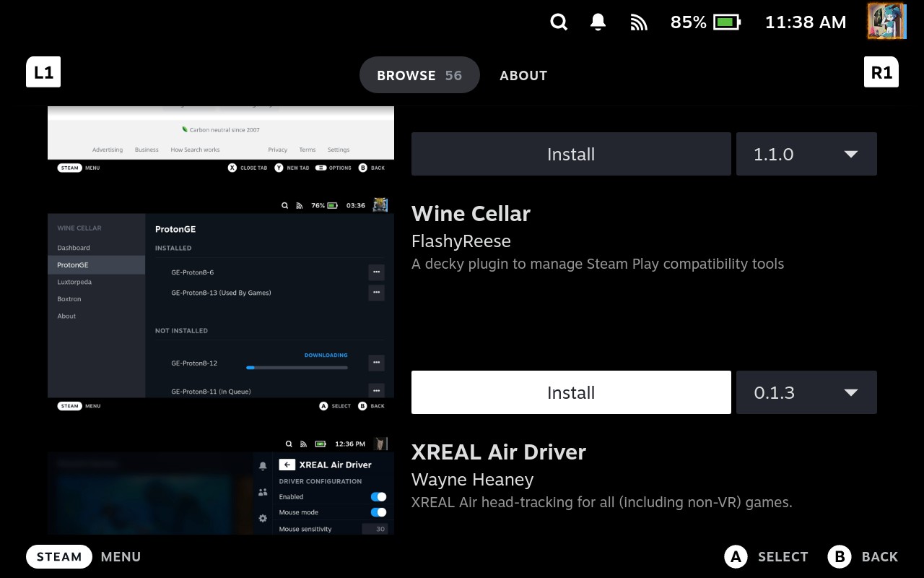Open the browser plugin screenshot thumbnail
The height and width of the screenshot is (578, 924).
221,141
